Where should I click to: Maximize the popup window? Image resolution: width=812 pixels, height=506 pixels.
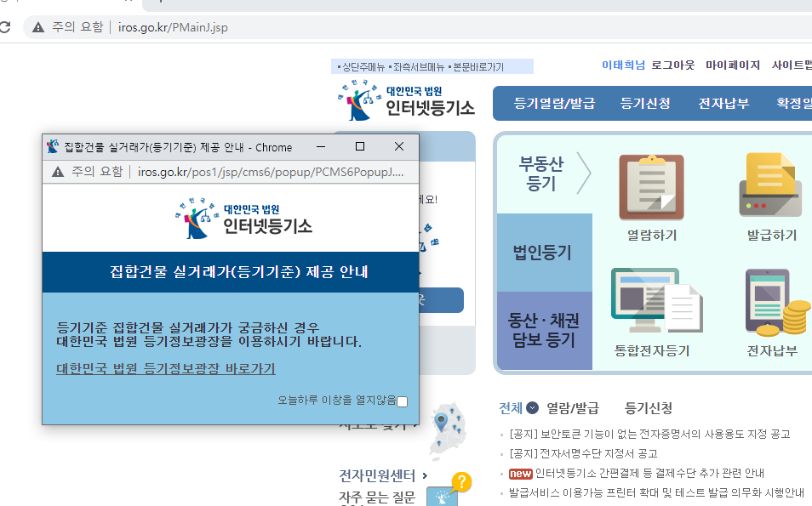(360, 146)
